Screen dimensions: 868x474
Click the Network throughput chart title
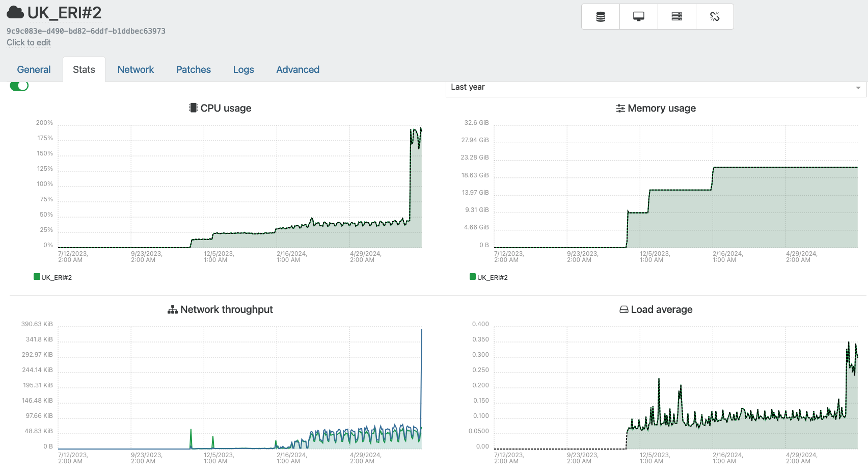tap(227, 309)
